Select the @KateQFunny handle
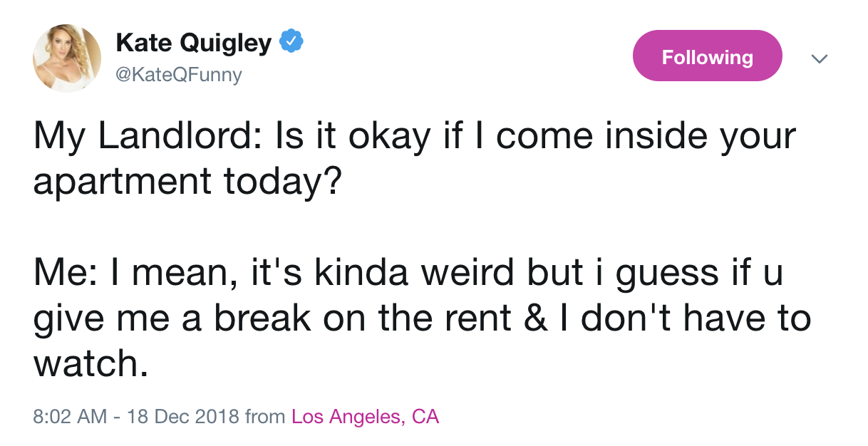The width and height of the screenshot is (868, 446). (x=179, y=74)
